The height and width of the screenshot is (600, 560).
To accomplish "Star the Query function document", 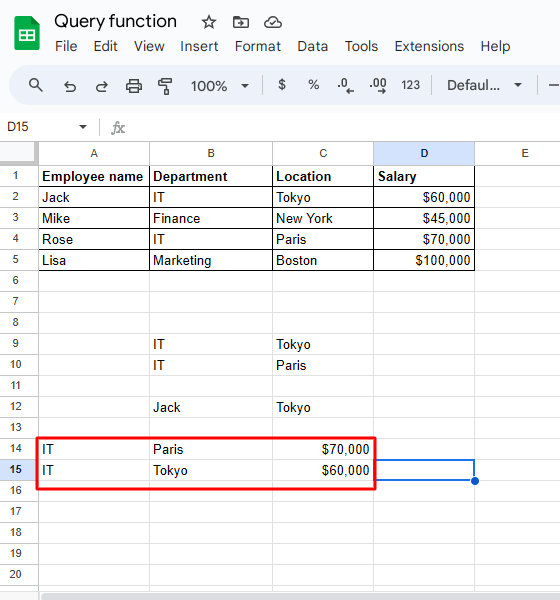I will click(209, 22).
